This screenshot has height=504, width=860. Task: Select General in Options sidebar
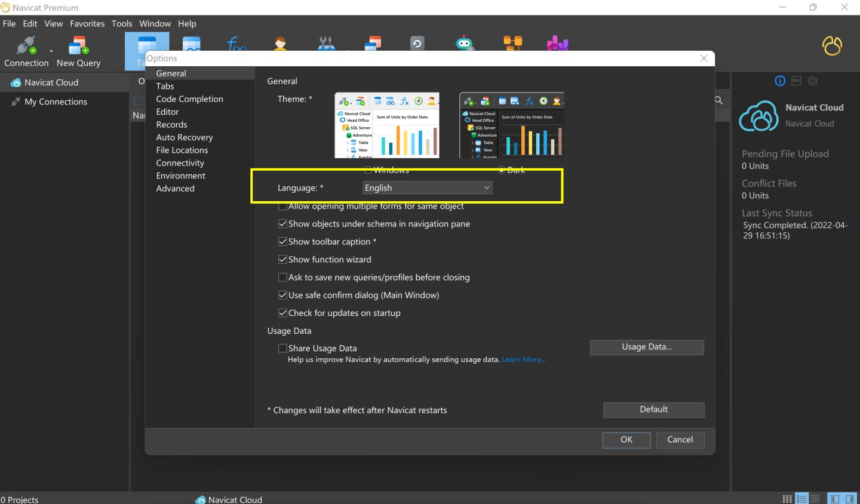(200, 73)
